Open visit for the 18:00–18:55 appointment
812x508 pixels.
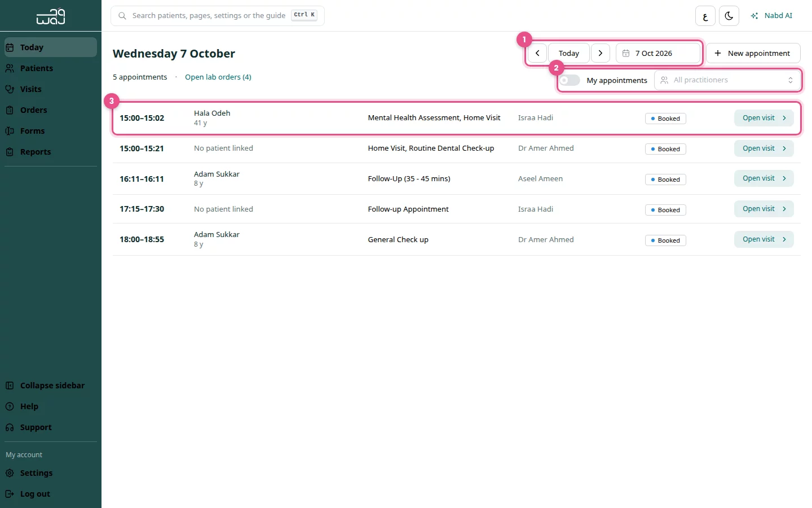(x=764, y=239)
